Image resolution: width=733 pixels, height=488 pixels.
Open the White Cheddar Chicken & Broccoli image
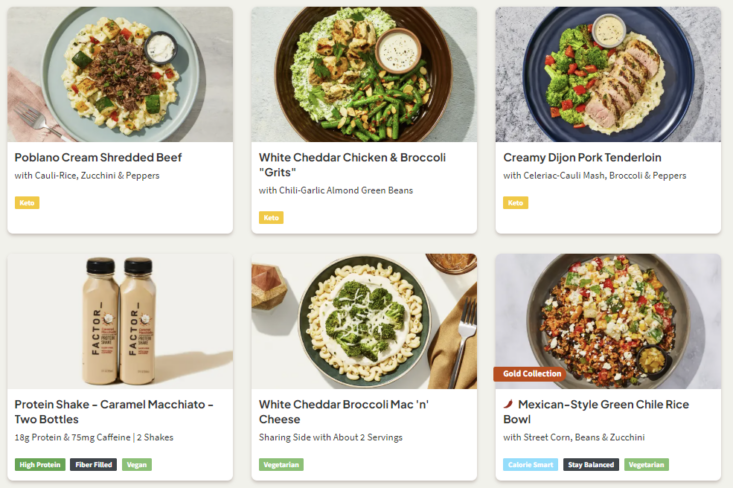[x=364, y=74]
